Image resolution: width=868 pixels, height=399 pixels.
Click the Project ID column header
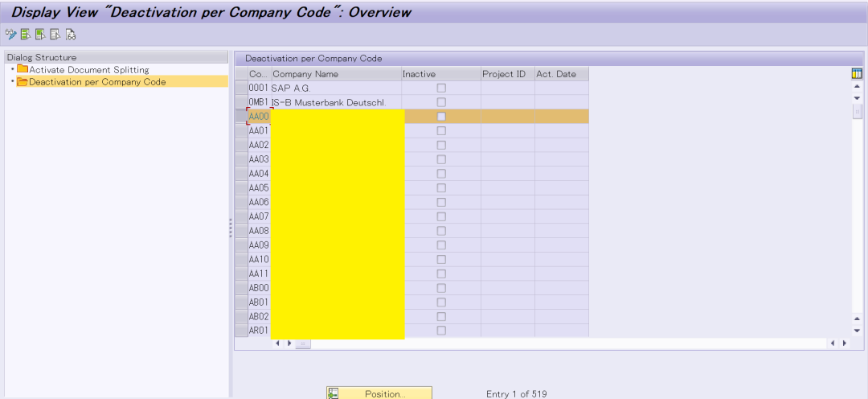click(508, 74)
